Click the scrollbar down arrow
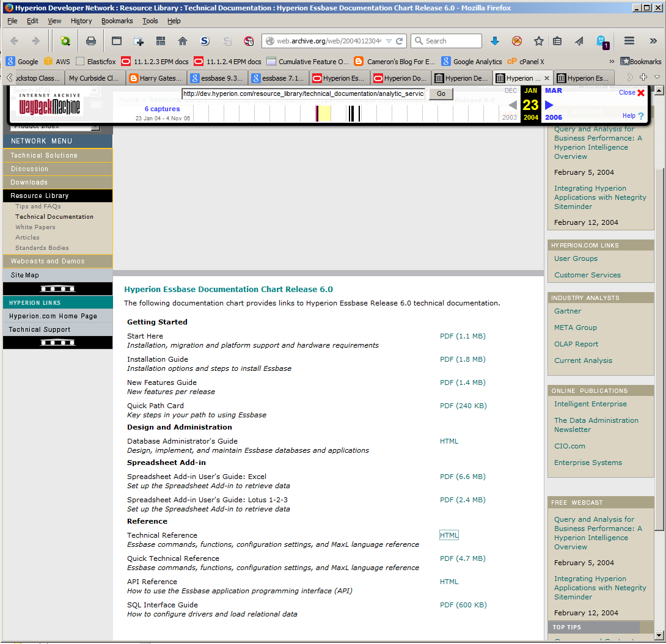 coord(659,635)
